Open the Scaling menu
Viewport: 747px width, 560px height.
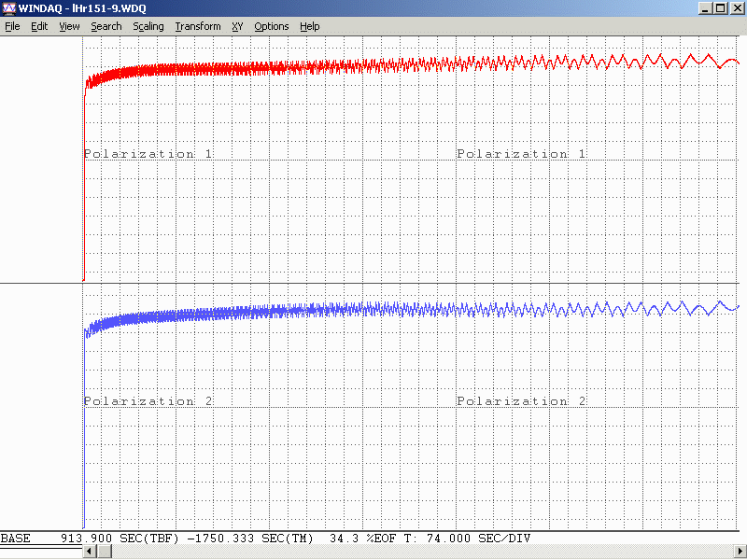point(148,26)
